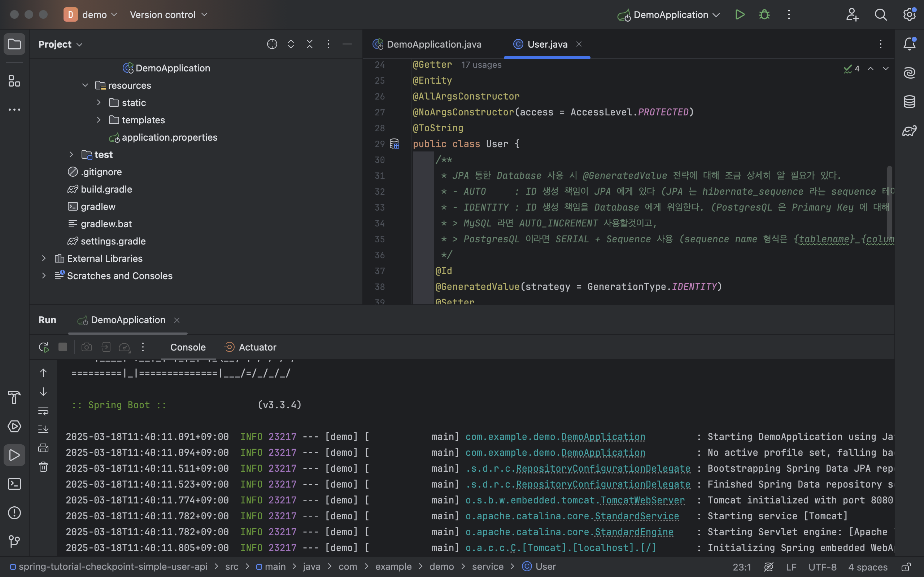Open the Gradle tool window
The height and width of the screenshot is (577, 924).
pyautogui.click(x=909, y=131)
